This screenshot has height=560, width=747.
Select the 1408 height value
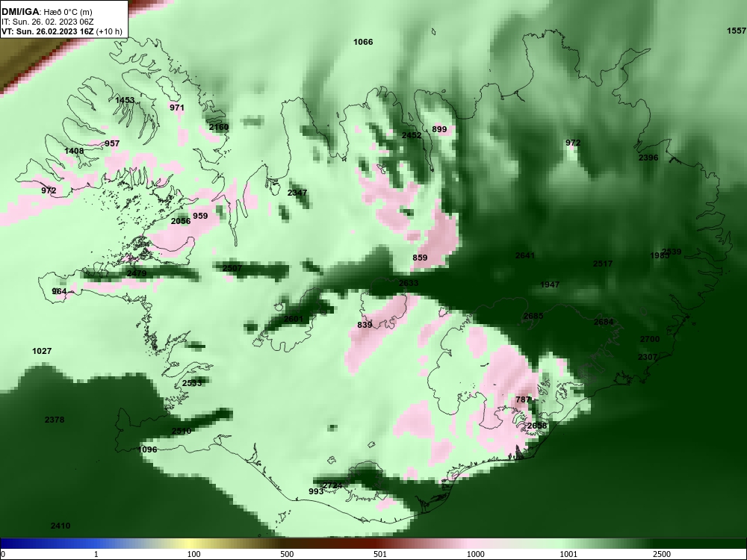(x=74, y=151)
